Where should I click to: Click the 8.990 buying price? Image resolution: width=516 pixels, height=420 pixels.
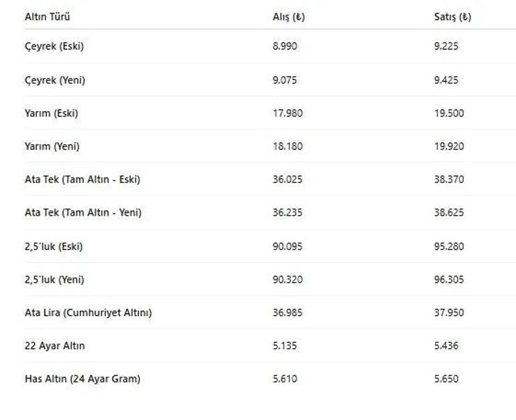[x=285, y=46]
